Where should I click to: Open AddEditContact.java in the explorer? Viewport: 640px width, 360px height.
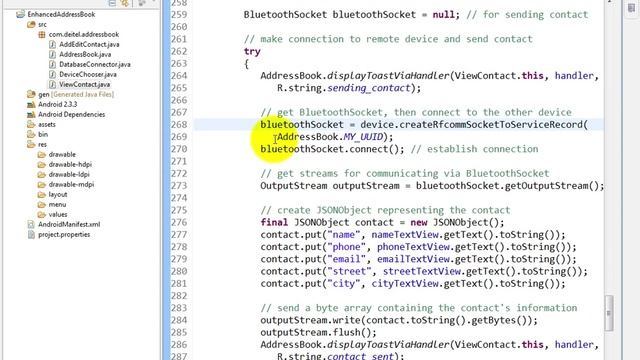89,44
